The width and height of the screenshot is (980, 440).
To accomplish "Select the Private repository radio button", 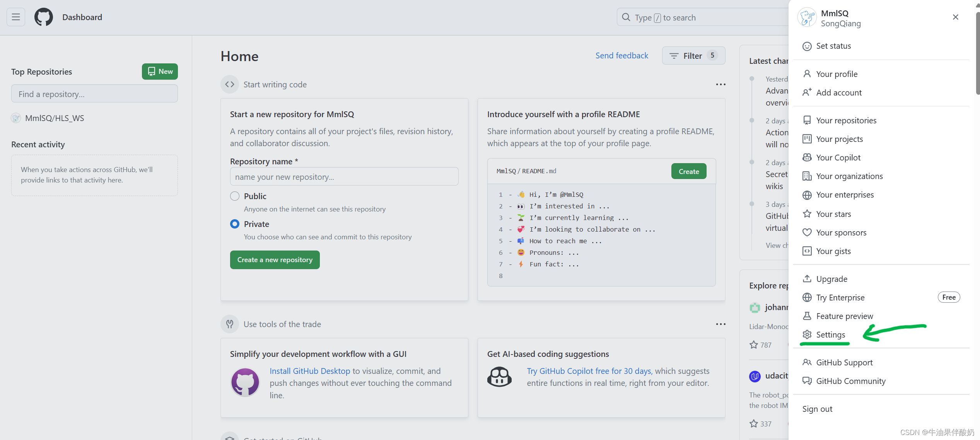I will 235,224.
